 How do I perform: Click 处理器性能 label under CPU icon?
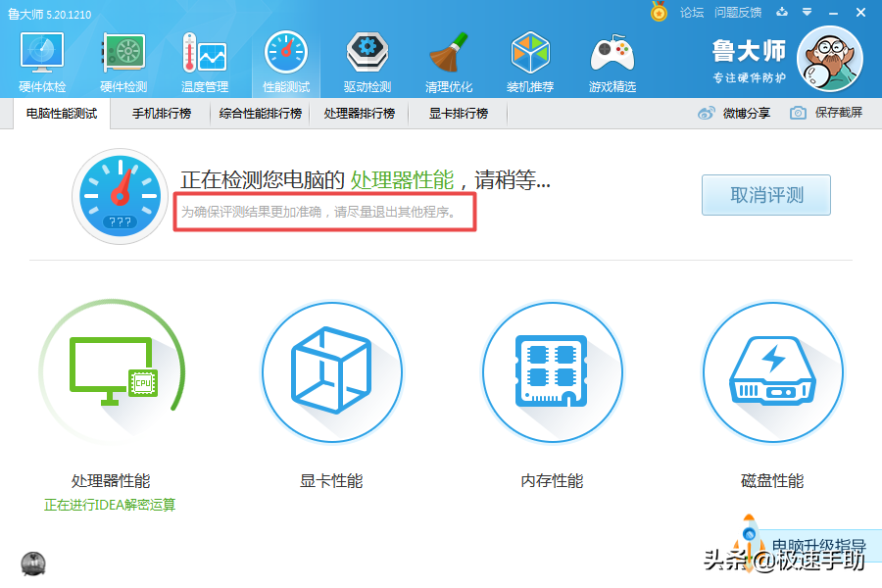pyautogui.click(x=111, y=480)
